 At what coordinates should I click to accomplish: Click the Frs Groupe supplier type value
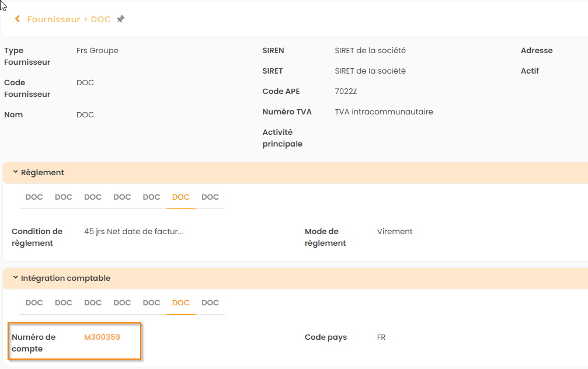[x=97, y=50]
